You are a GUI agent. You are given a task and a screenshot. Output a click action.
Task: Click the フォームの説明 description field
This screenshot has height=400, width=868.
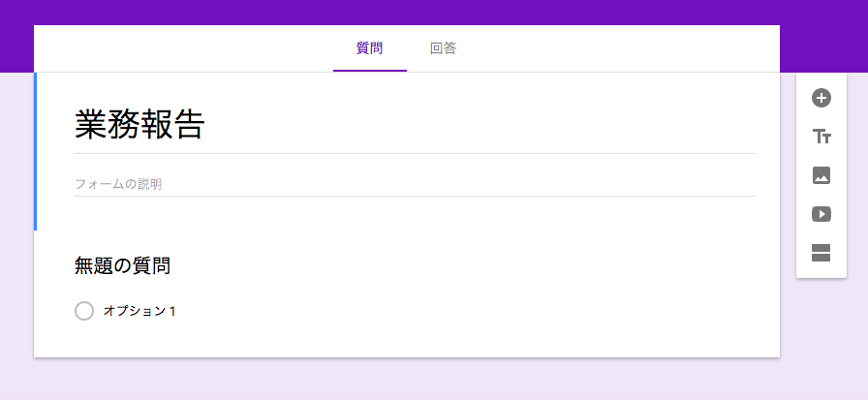416,184
